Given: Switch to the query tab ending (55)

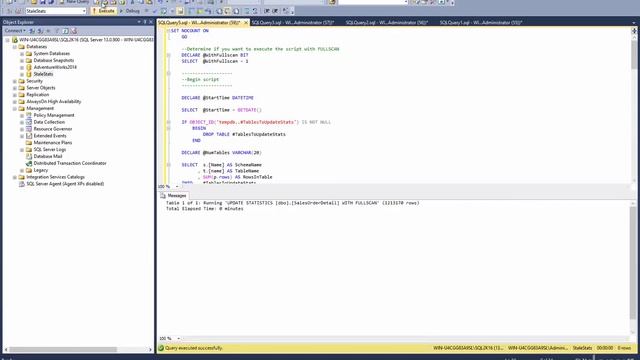Looking at the screenshot, I should [x=480, y=23].
